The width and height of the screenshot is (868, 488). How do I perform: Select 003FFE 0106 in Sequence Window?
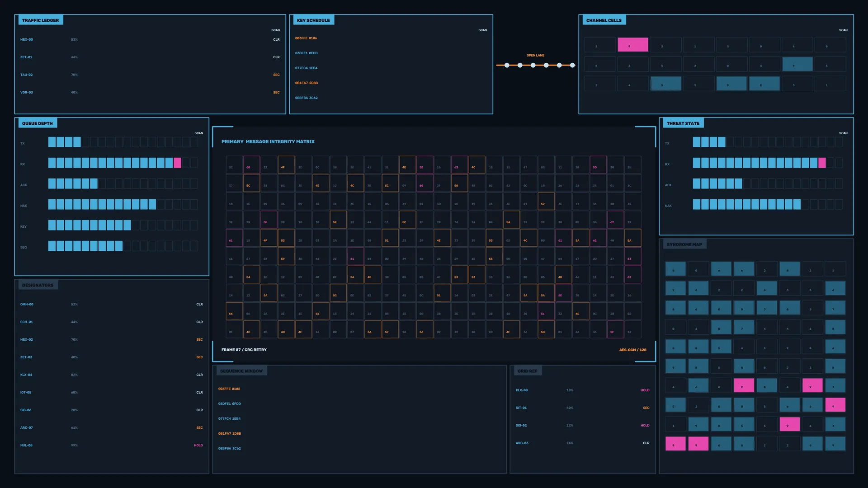(229, 389)
